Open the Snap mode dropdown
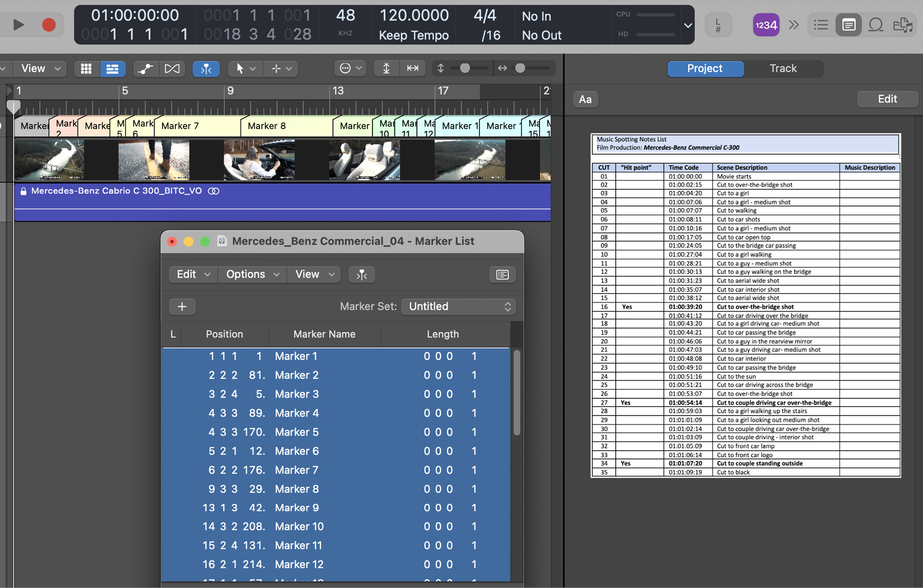 pyautogui.click(x=350, y=68)
